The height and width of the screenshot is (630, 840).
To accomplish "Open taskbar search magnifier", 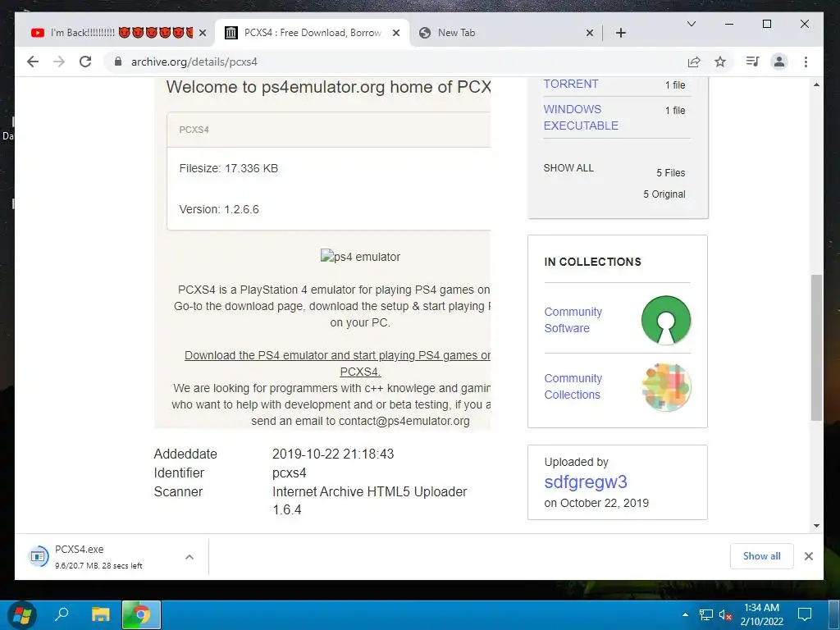I will pyautogui.click(x=62, y=614).
